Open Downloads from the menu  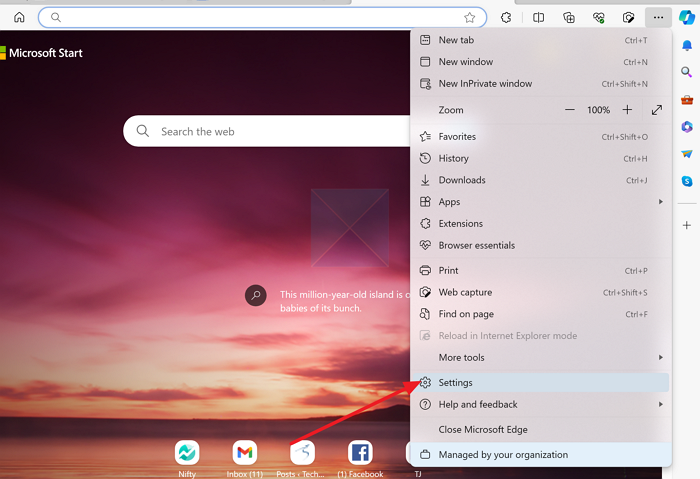click(541, 180)
